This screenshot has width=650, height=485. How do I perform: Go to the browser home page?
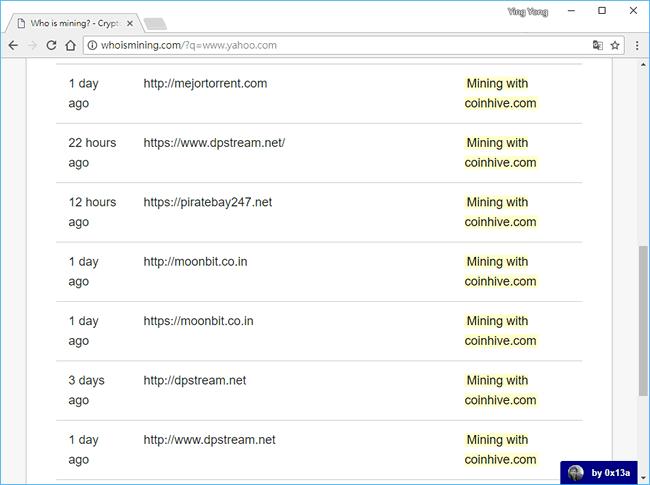click(x=70, y=45)
